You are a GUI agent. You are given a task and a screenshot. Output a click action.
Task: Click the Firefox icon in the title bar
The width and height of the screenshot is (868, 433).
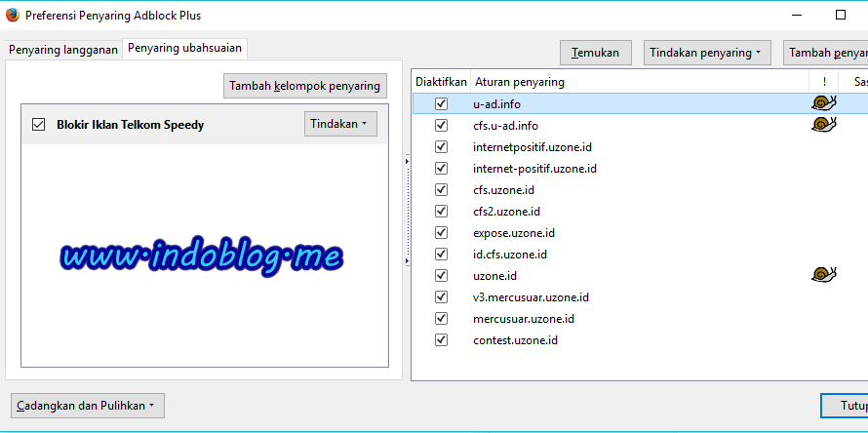pyautogui.click(x=12, y=15)
